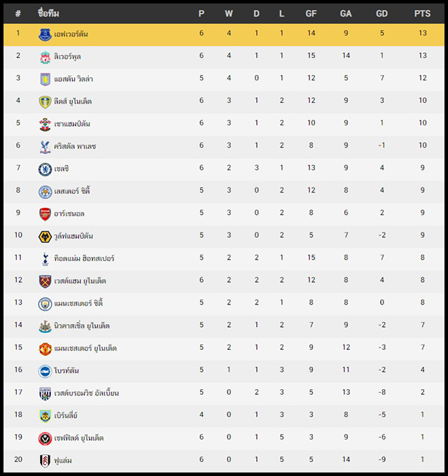Click the Sheffield United crest icon
448x476 pixels.
[45, 438]
